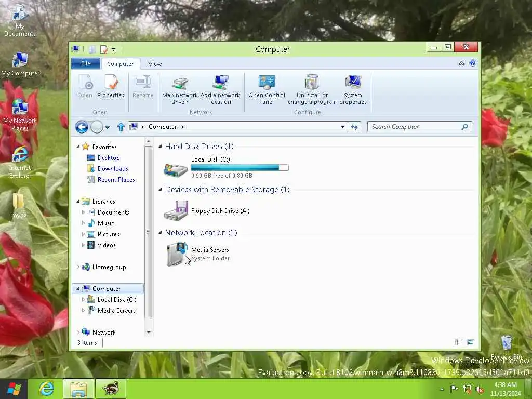Click the Open ribbon icon
Image resolution: width=532 pixels, height=399 pixels.
[85, 82]
